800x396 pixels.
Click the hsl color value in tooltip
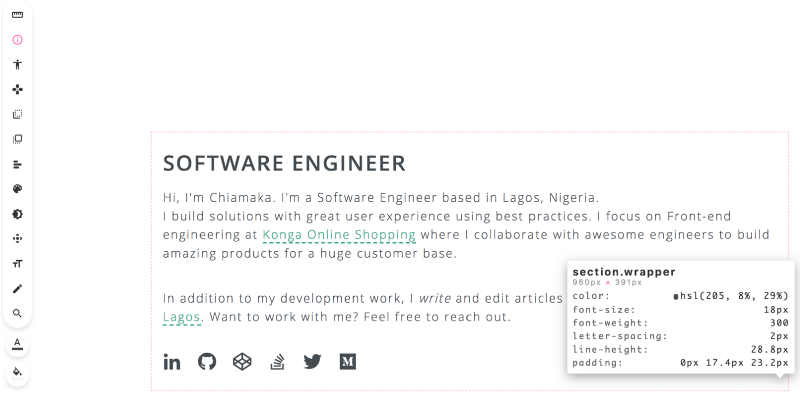pyautogui.click(x=731, y=296)
